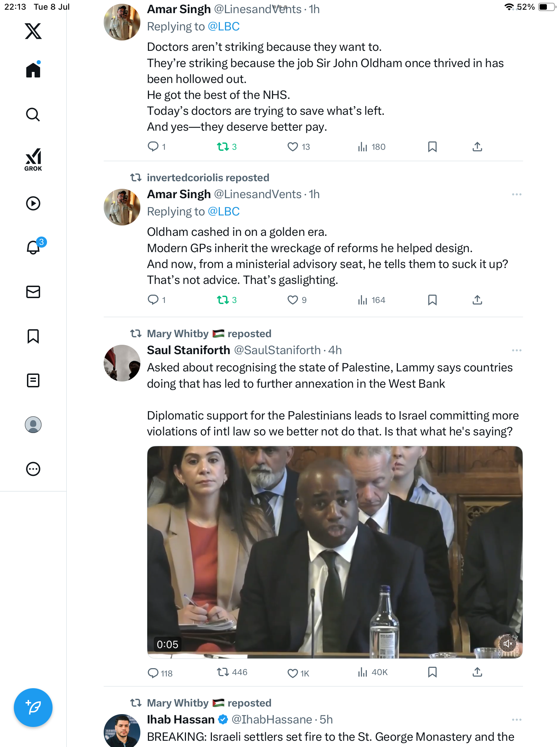
Task: Undo repost on 'Doctors aren't striking' tweet
Action: 223,147
